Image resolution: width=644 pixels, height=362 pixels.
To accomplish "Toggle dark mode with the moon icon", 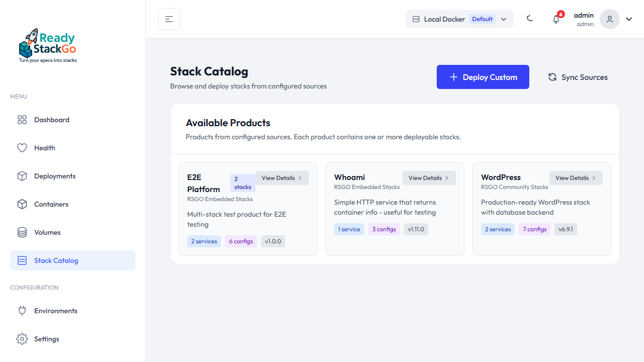I will (530, 18).
